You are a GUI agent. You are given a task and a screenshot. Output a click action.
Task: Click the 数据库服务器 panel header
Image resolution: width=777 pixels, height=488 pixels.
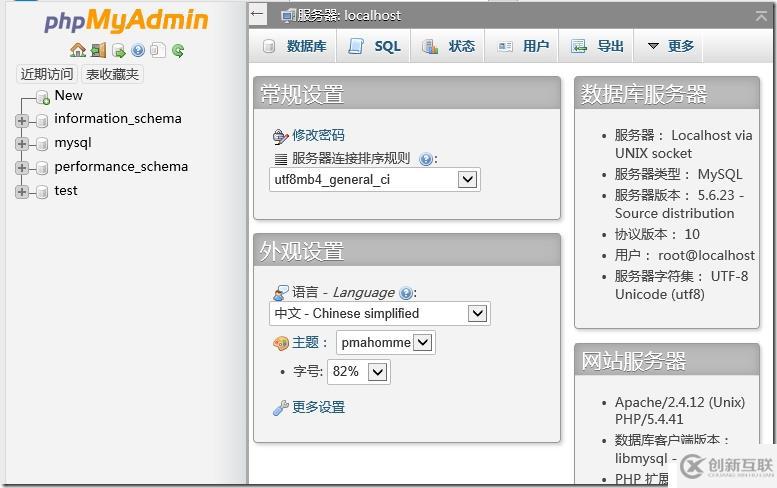(667, 94)
